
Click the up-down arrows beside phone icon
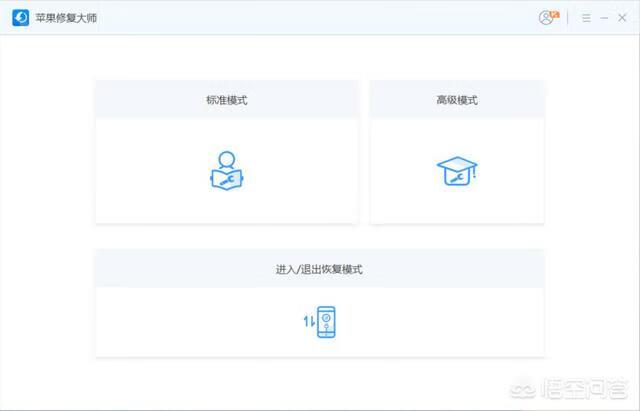tap(309, 321)
